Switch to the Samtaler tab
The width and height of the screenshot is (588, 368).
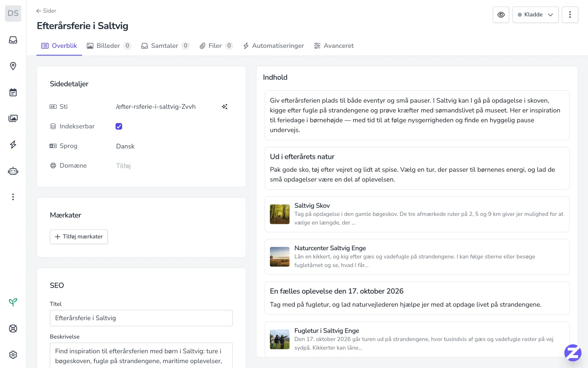[165, 46]
